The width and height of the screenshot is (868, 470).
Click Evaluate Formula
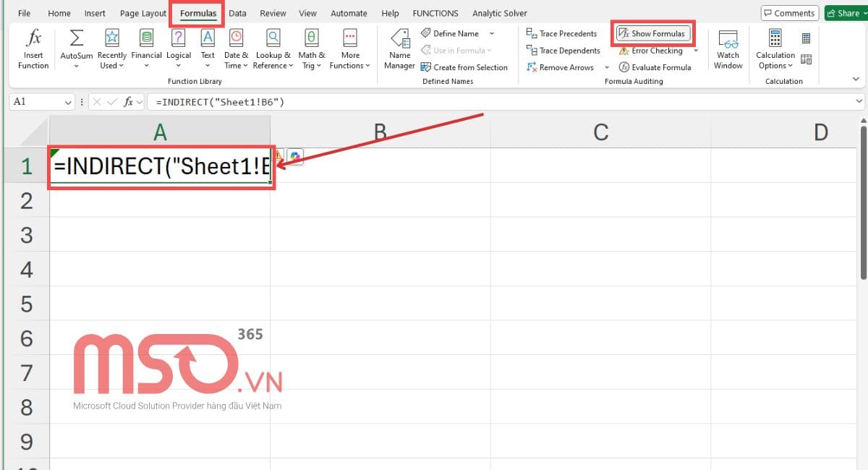pos(655,67)
